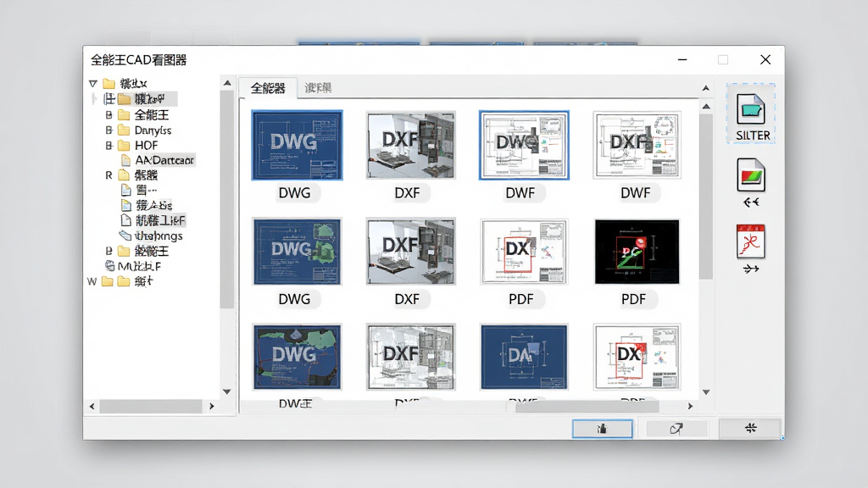Switch to the second tab beside 全能器
868x488 pixels.
(319, 87)
